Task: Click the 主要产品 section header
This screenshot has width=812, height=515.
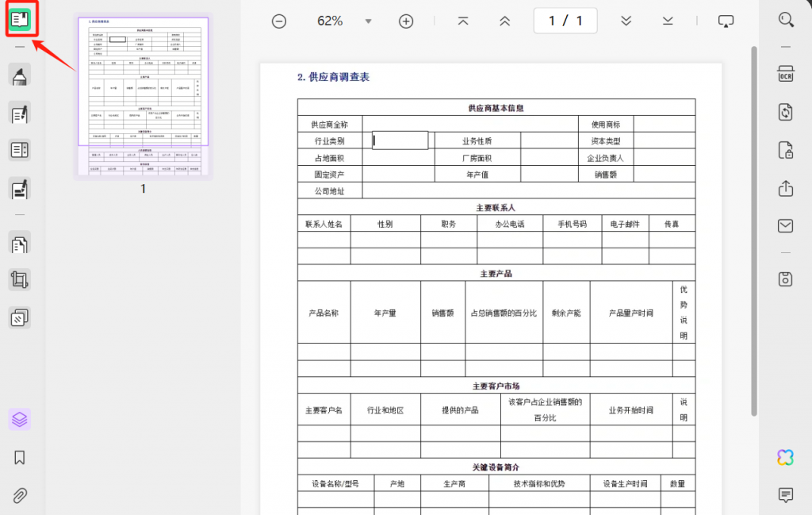Action: (496, 274)
